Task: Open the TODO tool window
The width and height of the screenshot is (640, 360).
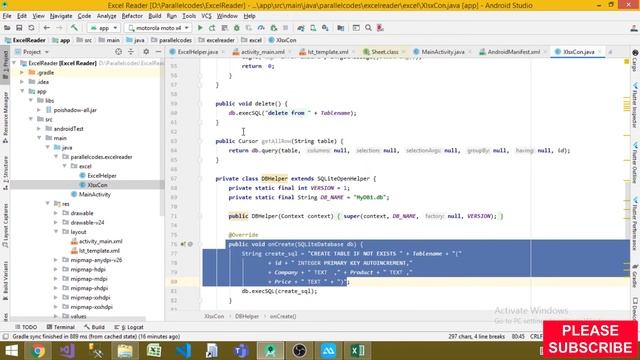Action: [26, 327]
